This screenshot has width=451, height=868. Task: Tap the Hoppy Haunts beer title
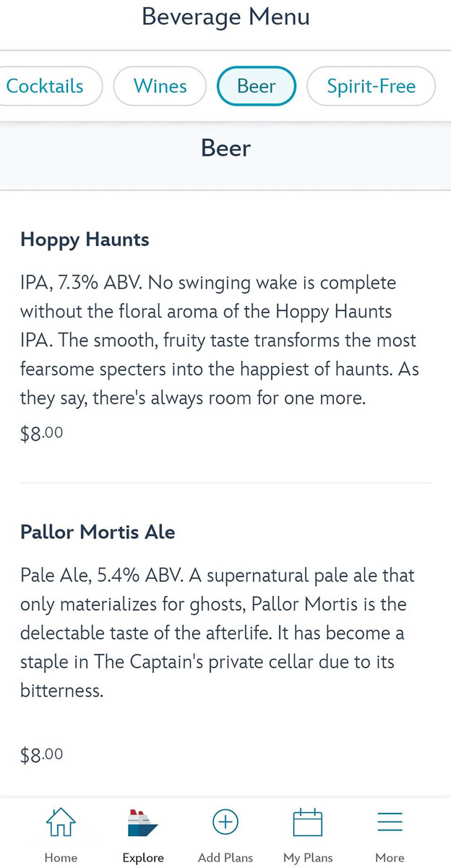[85, 239]
